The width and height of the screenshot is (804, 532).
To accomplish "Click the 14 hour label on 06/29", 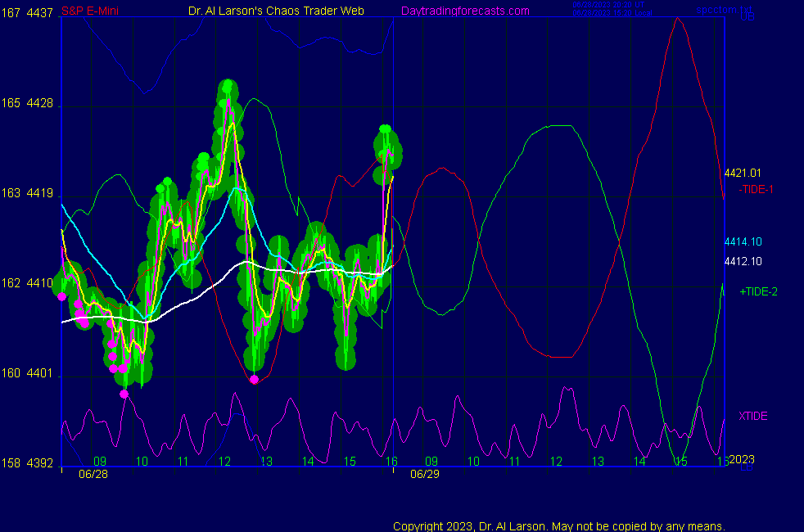I will [x=639, y=462].
